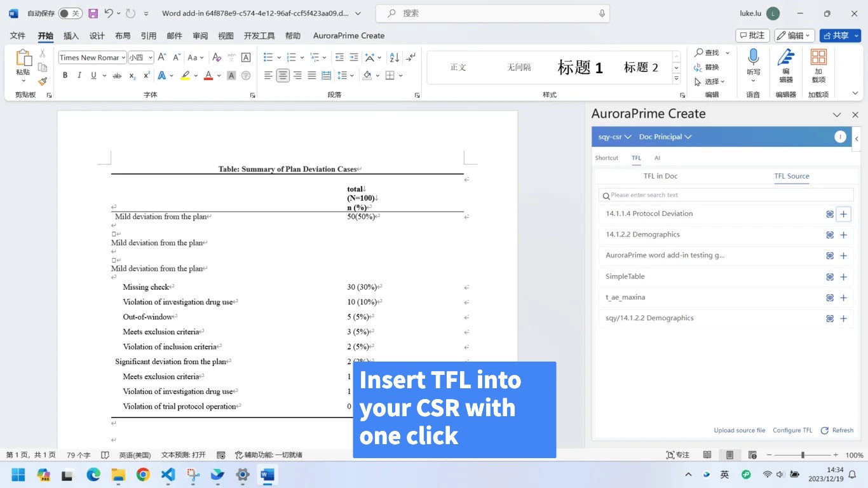Collapse the AuroraPrime side panel arrow
Screen dimensions: 868x488
click(x=857, y=139)
